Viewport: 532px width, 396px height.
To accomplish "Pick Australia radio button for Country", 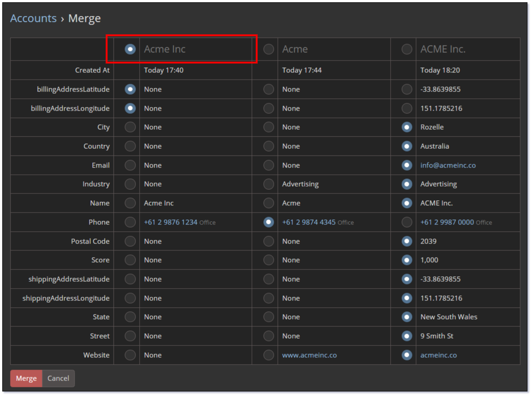I will tap(407, 146).
